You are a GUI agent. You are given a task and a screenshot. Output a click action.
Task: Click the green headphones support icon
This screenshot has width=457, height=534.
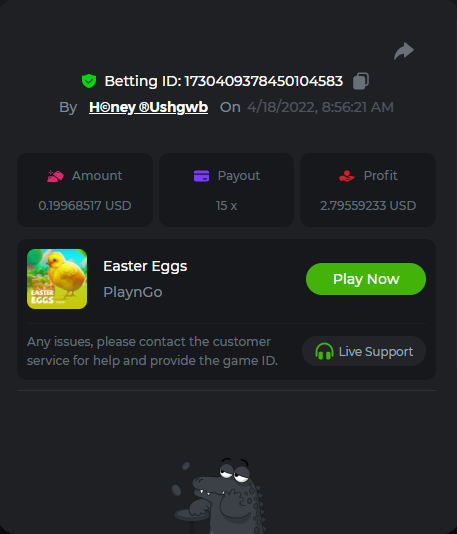324,351
